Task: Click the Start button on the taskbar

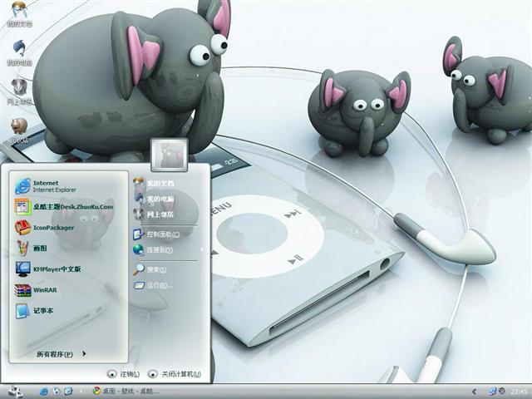Action: tap(15, 392)
